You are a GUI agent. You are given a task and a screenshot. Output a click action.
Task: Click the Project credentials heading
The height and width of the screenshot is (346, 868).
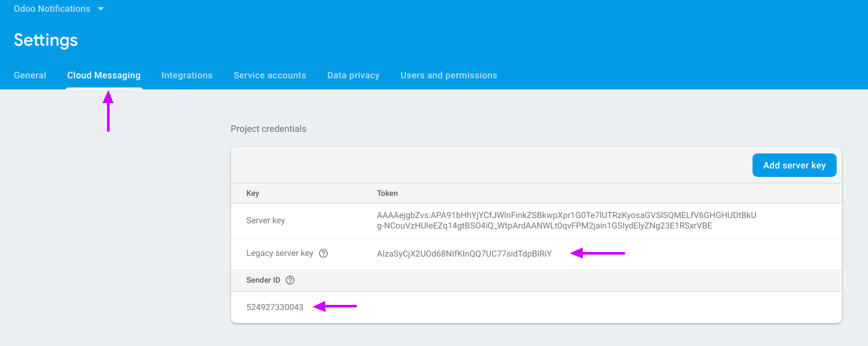268,129
